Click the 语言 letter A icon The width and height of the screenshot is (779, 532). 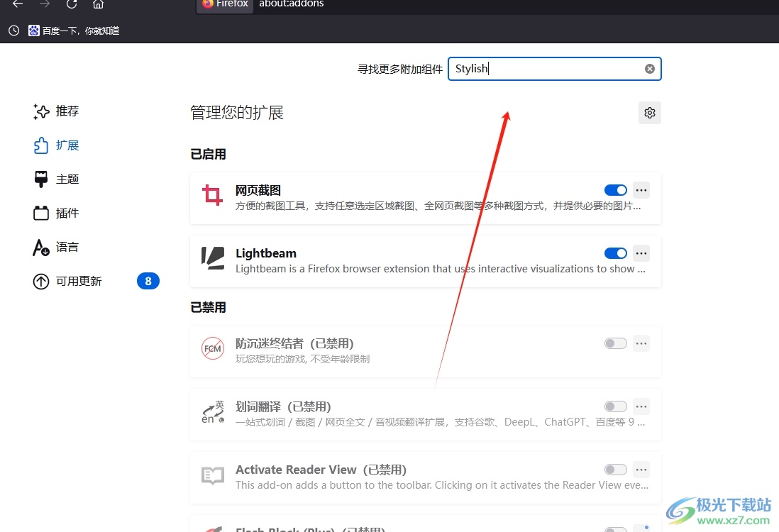(41, 248)
